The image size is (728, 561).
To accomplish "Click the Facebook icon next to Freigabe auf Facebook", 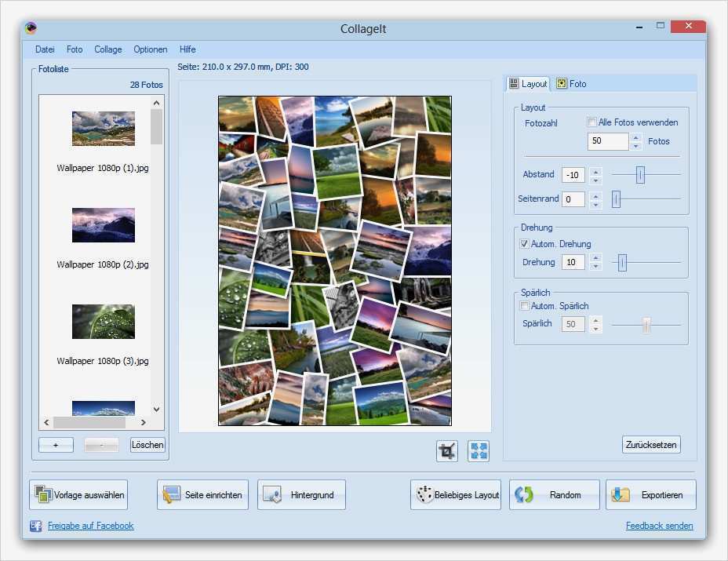I will (35, 526).
